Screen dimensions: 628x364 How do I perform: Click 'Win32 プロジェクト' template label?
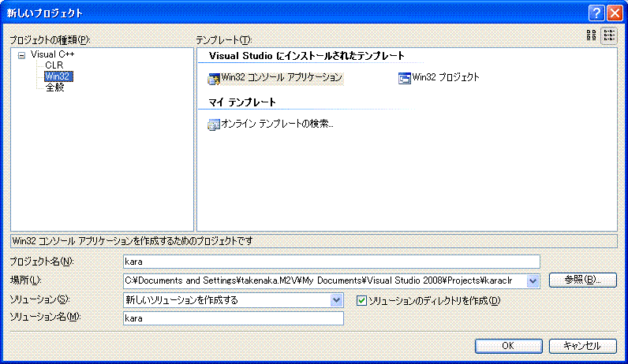446,77
